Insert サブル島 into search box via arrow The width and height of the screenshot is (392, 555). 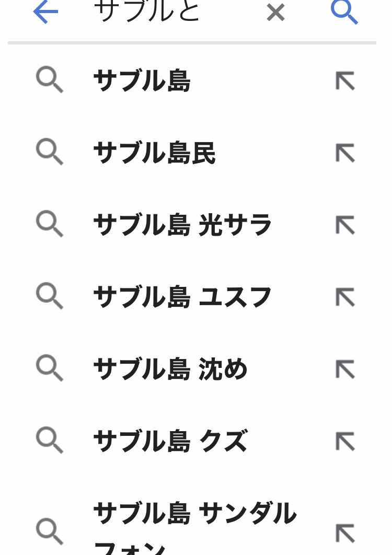coord(345,82)
